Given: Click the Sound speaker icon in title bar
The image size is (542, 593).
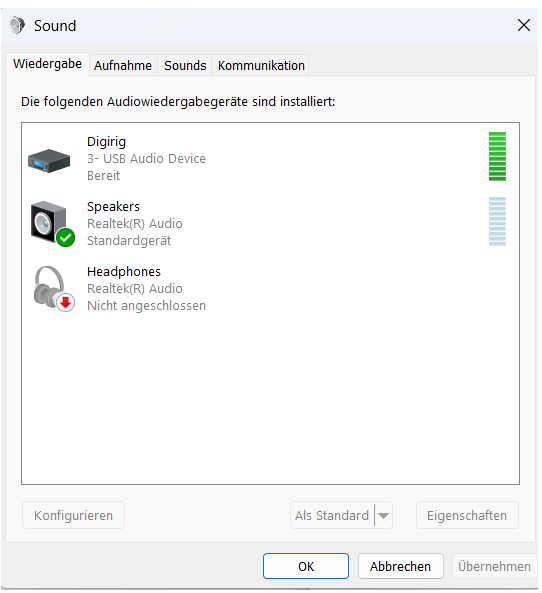Looking at the screenshot, I should (17, 25).
